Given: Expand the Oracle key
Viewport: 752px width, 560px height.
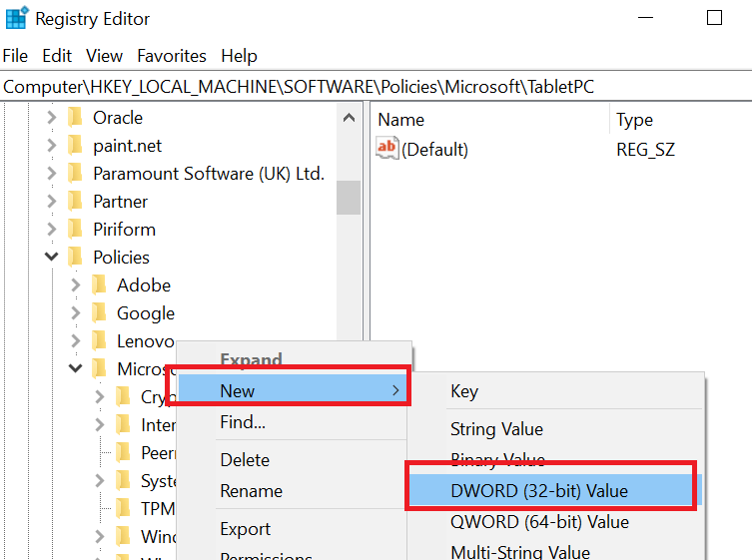Looking at the screenshot, I should 52,118.
